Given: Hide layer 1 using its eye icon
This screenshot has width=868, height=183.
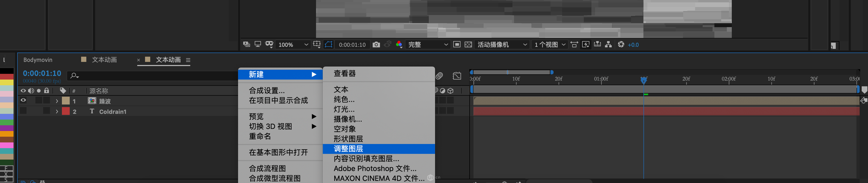Looking at the screenshot, I should point(23,100).
